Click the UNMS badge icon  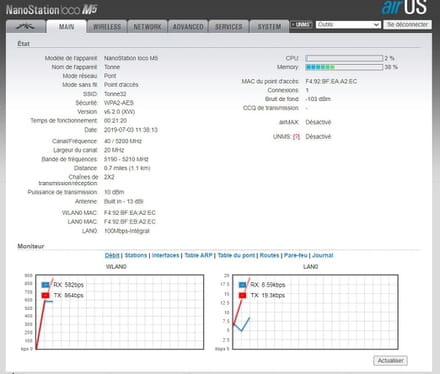[301, 25]
